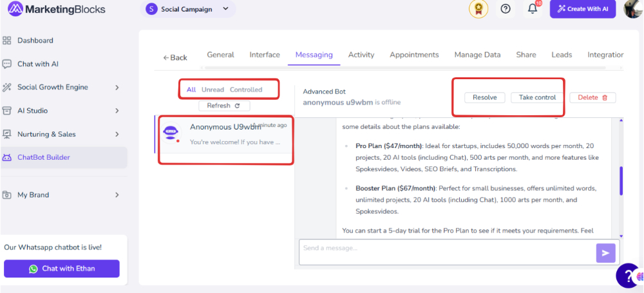The width and height of the screenshot is (644, 293).
Task: Click the chat scrollbar down arrow
Action: coord(621,236)
